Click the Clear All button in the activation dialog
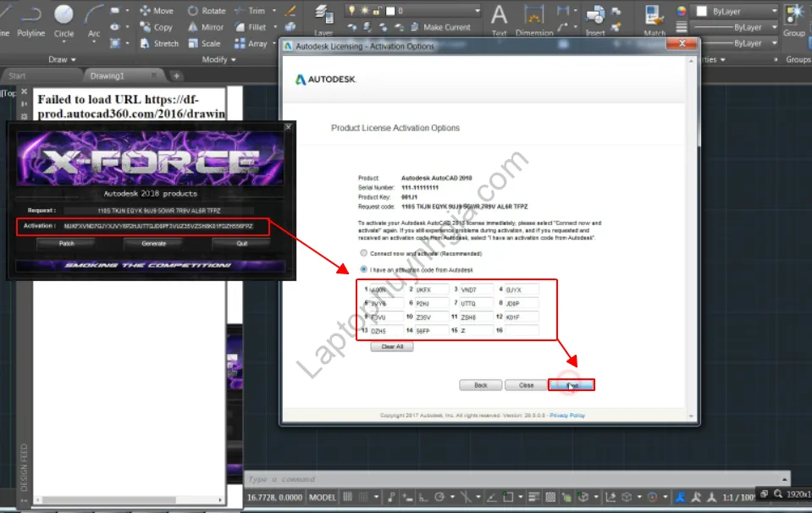 [392, 346]
